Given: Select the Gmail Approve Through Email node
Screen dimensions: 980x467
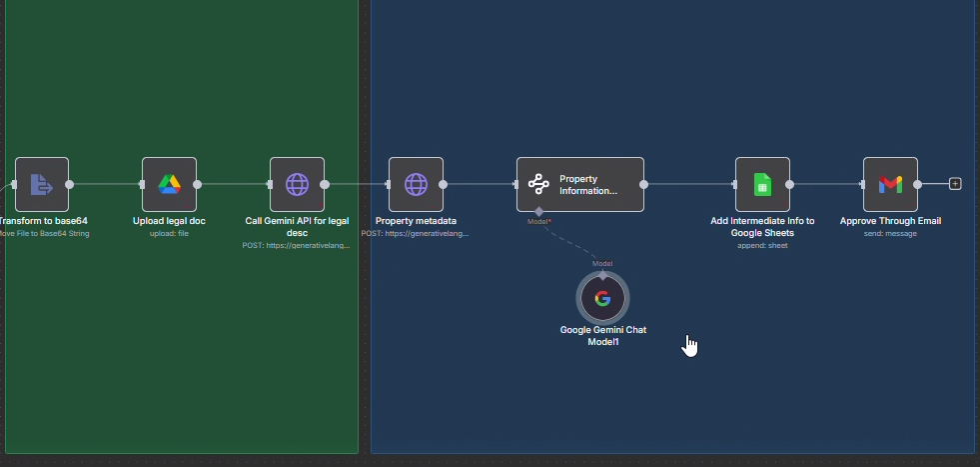Looking at the screenshot, I should (x=890, y=184).
